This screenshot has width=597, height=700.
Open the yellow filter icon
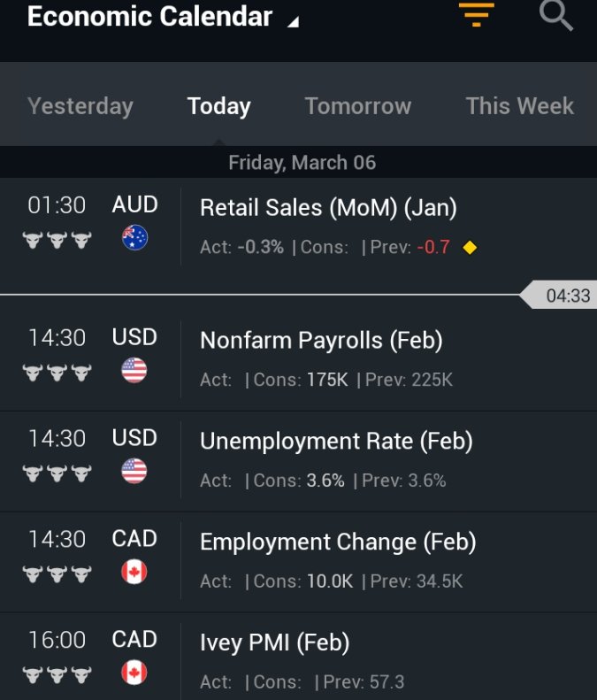point(477,15)
